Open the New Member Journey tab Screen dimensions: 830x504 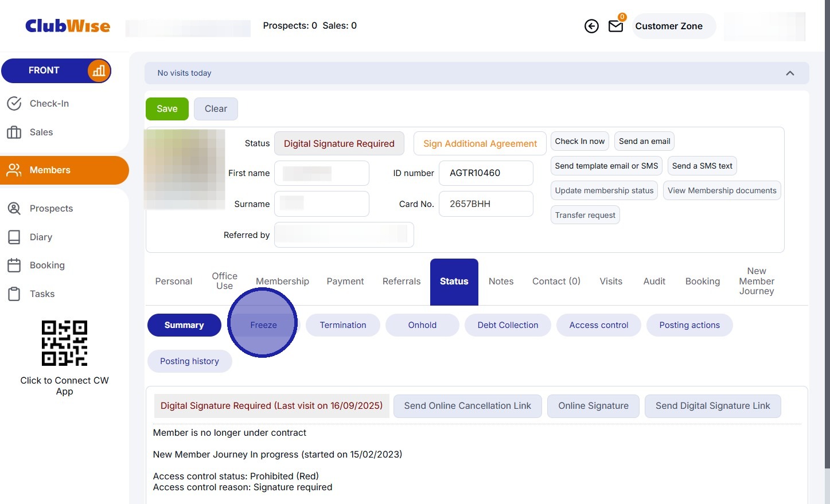(x=757, y=282)
